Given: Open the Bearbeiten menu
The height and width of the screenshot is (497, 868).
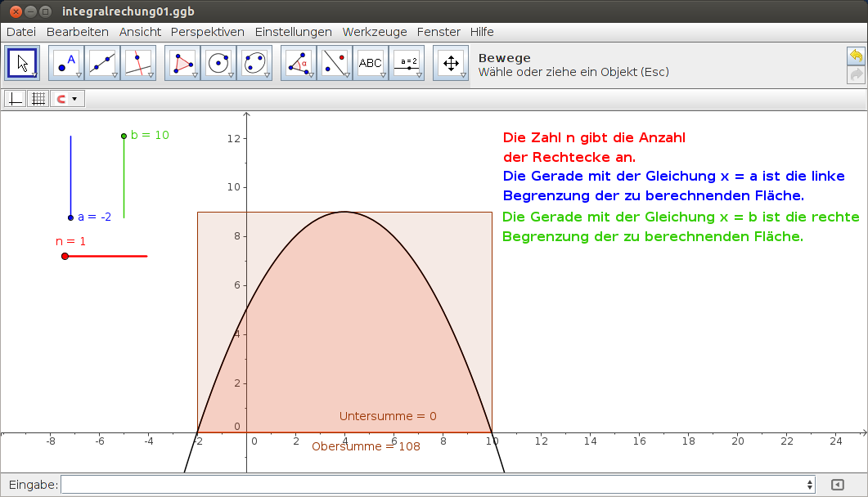Looking at the screenshot, I should pos(78,32).
